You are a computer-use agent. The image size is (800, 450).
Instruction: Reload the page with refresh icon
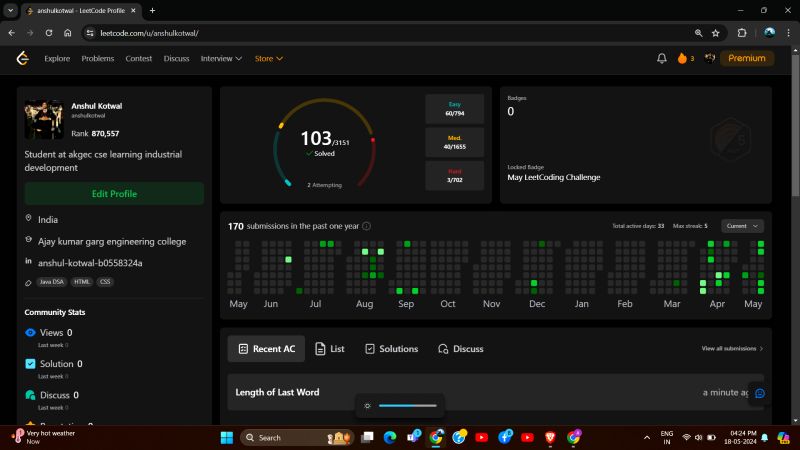(49, 33)
